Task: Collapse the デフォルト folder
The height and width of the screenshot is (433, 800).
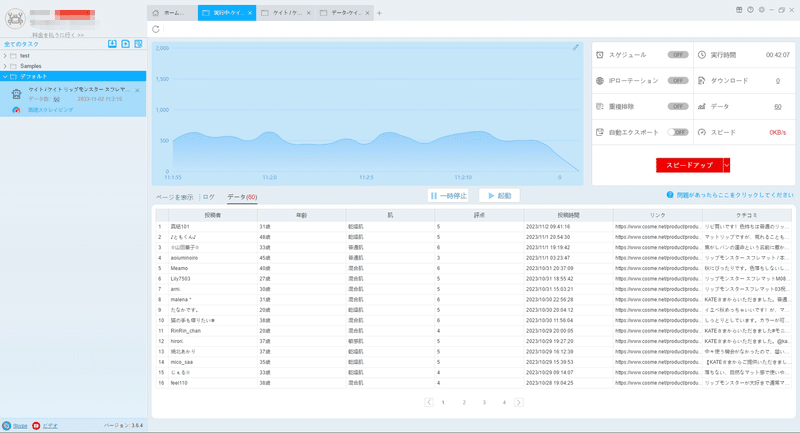Action: click(5, 77)
